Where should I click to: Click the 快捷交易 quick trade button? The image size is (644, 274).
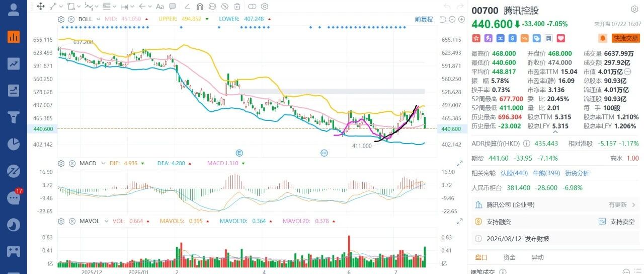click(625, 38)
